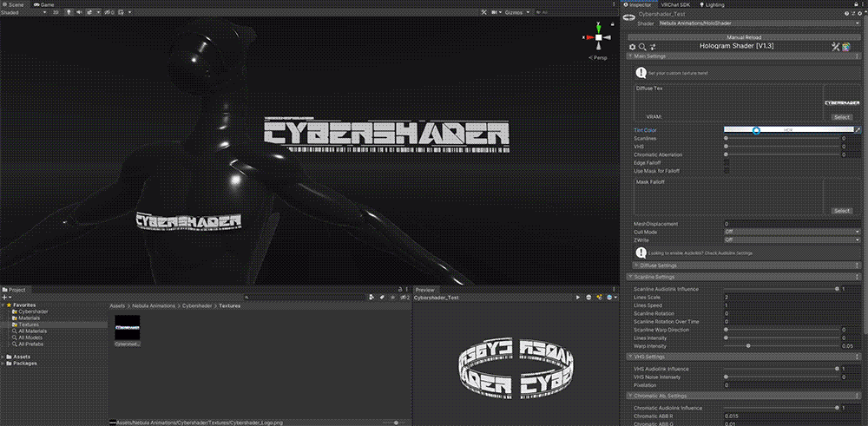Open the Project create plus button
The width and height of the screenshot is (868, 426).
point(5,298)
